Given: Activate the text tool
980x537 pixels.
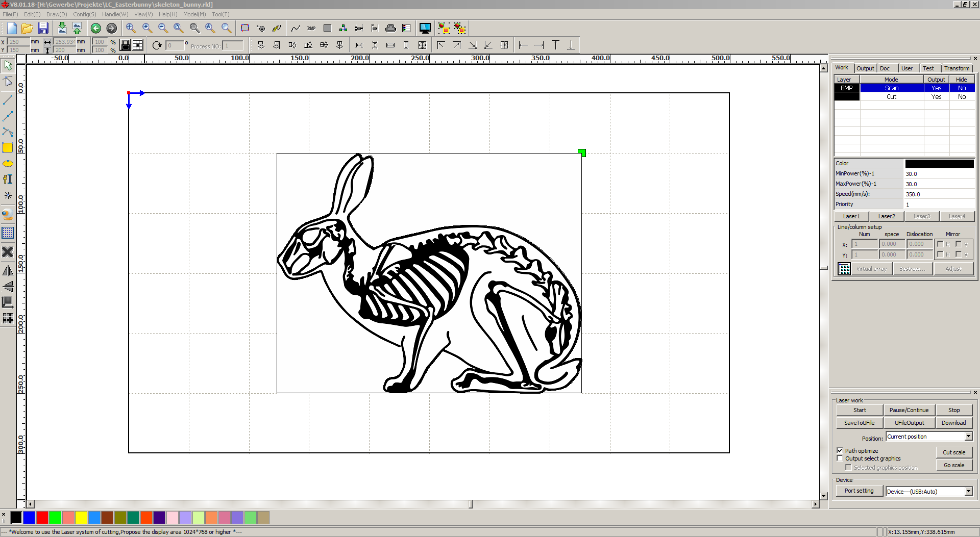Looking at the screenshot, I should pyautogui.click(x=8, y=179).
